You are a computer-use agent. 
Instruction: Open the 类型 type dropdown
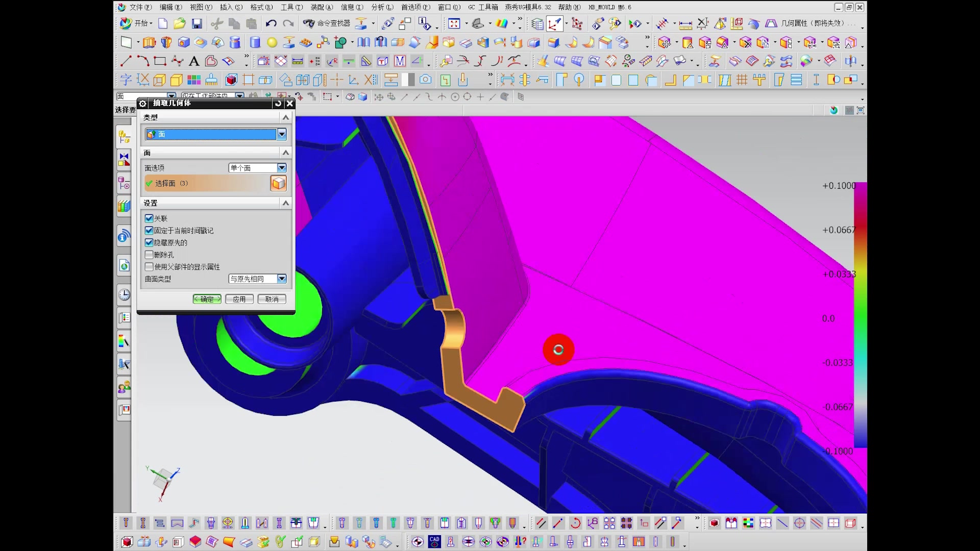tap(282, 134)
